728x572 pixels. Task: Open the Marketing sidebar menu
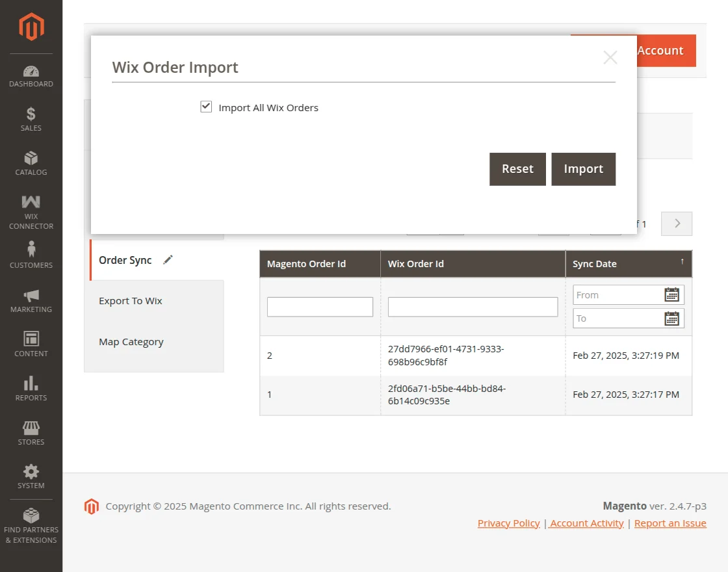pyautogui.click(x=31, y=301)
